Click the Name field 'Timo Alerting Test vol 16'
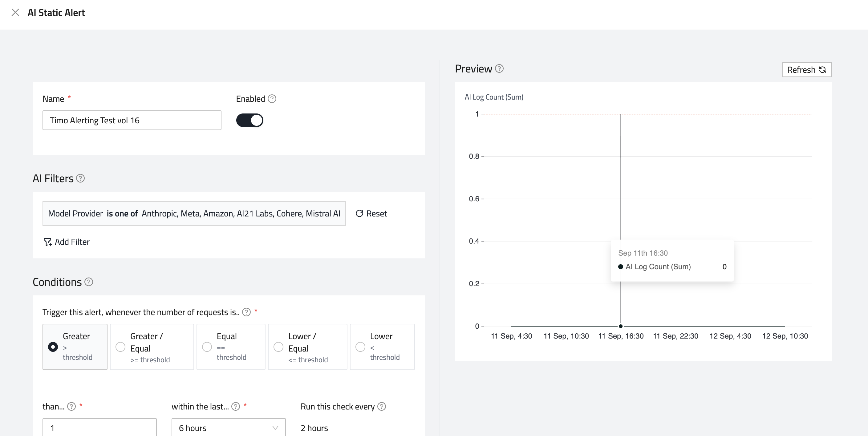Screen dimensions: 868x436 click(x=132, y=120)
